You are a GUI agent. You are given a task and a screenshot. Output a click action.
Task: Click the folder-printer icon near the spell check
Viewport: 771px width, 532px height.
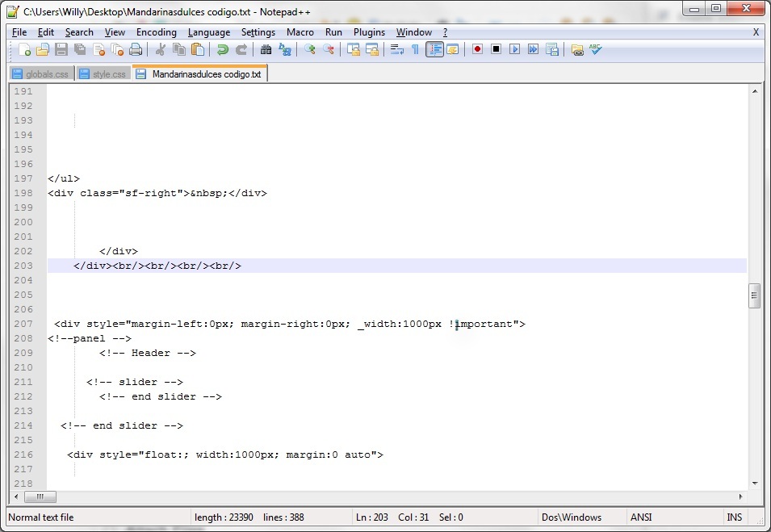coord(577,49)
